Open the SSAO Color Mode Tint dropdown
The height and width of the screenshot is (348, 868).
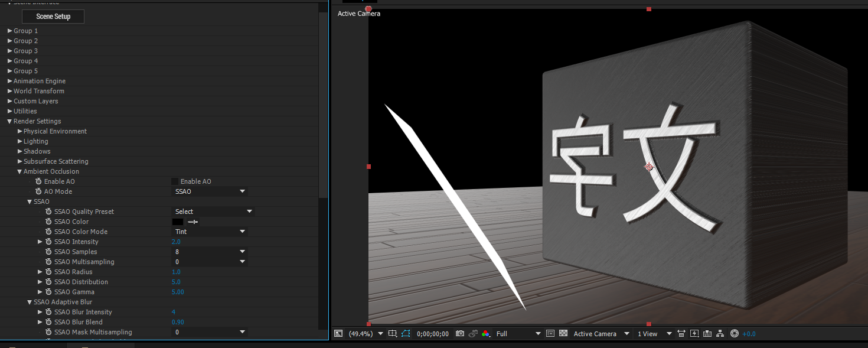pyautogui.click(x=210, y=232)
